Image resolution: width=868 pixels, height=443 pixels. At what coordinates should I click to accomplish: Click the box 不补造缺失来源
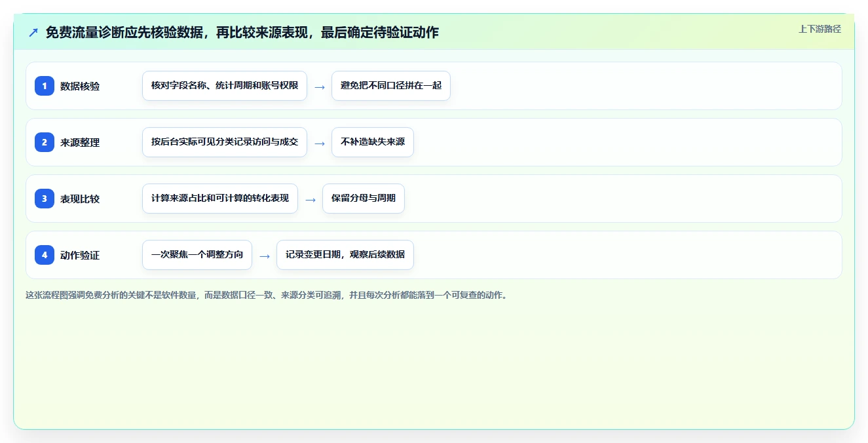click(373, 142)
